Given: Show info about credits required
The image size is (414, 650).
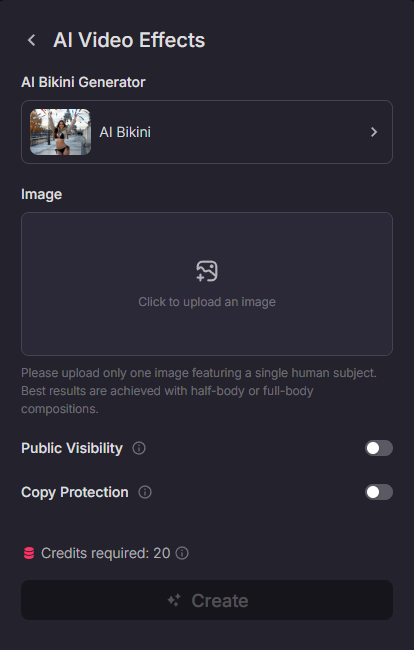Looking at the screenshot, I should pos(182,553).
